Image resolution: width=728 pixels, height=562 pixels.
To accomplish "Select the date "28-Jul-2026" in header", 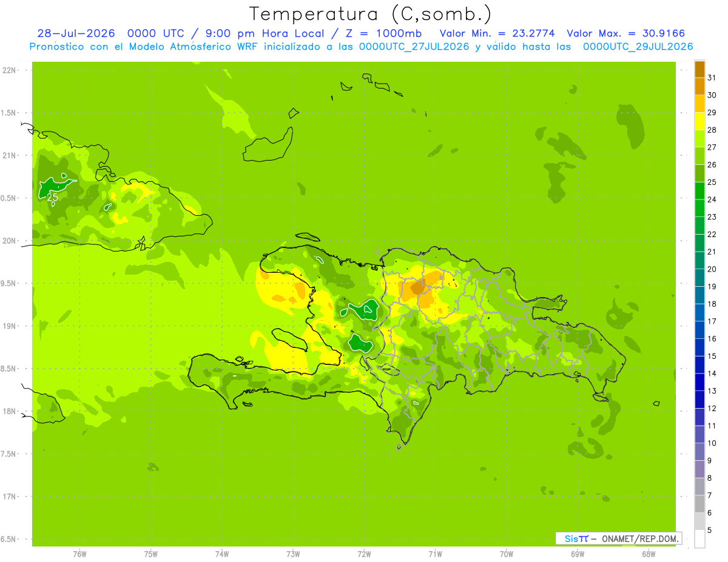I will click(x=76, y=33).
